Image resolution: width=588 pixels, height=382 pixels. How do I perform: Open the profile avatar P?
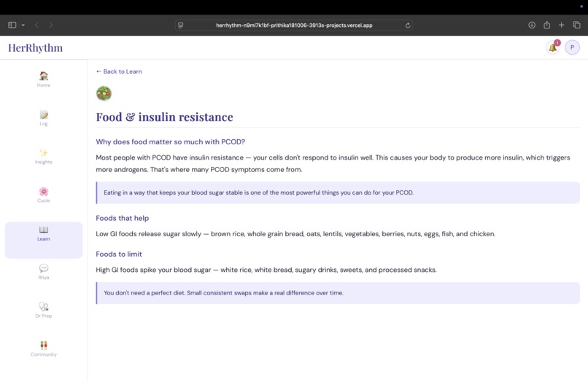coord(572,47)
